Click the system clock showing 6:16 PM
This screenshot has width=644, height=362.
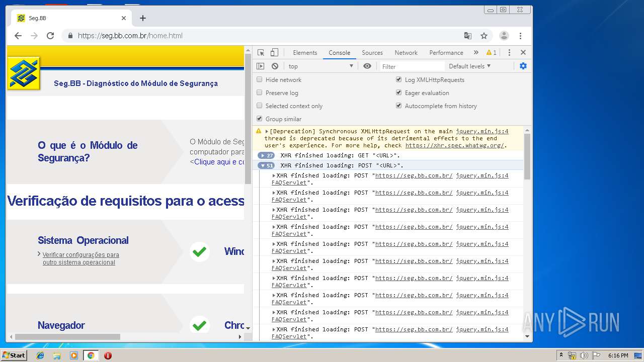[618, 355]
